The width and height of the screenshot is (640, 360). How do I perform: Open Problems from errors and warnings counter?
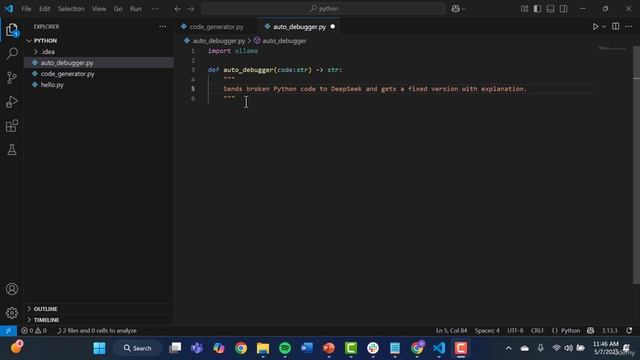(34, 331)
